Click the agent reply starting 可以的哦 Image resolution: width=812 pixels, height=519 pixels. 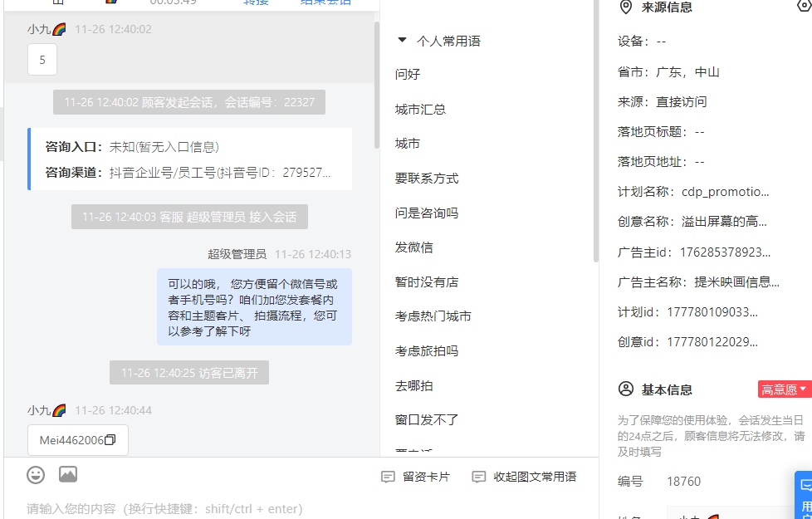pos(254,306)
